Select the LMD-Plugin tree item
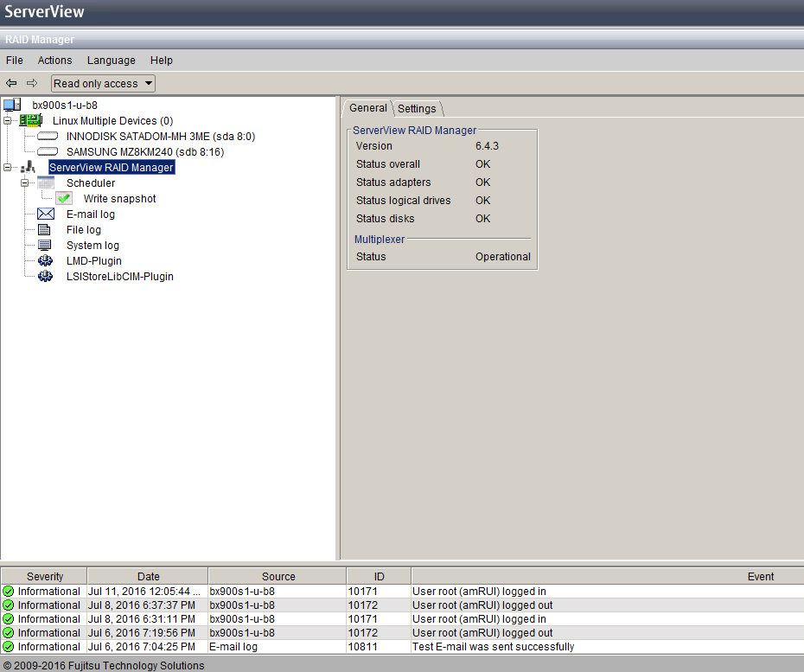This screenshot has height=672, width=804. pyautogui.click(x=94, y=260)
